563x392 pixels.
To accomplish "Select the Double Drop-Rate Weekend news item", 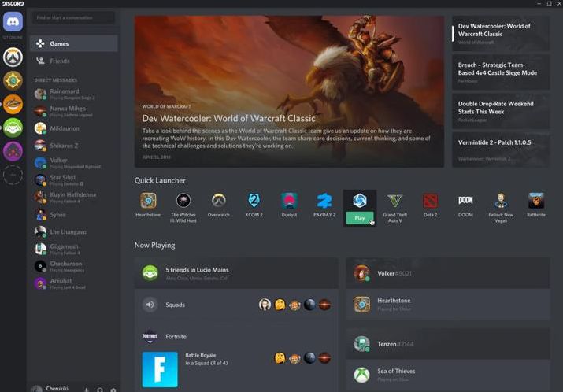I will click(501, 111).
